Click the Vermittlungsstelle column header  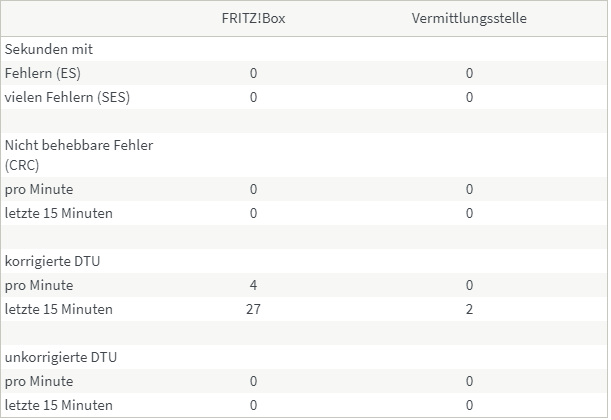tap(469, 19)
